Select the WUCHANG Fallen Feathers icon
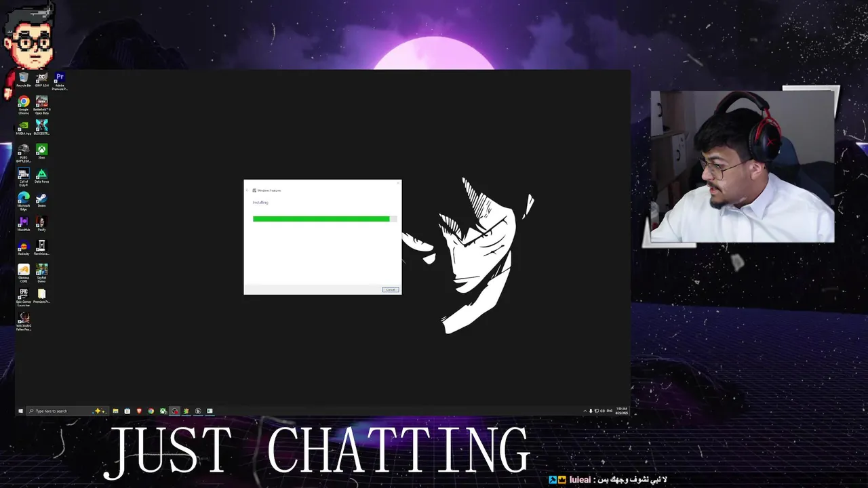 click(24, 321)
